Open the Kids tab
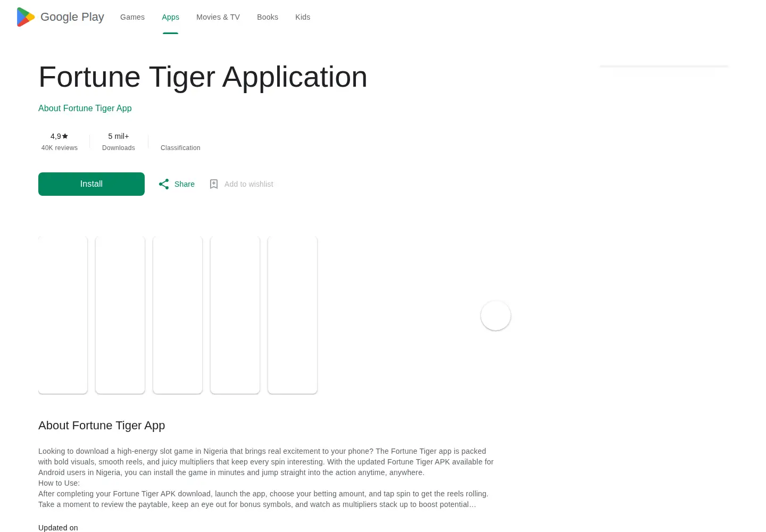 (303, 17)
